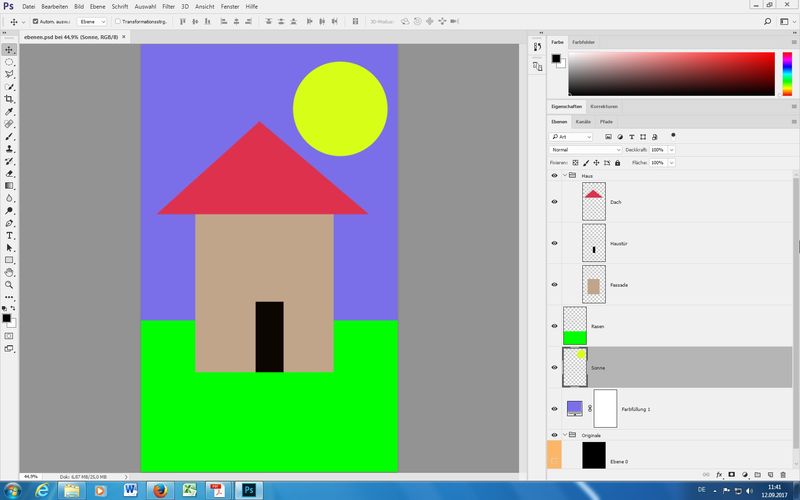Click the lock all icon in layers panel
Image resolution: width=800 pixels, height=500 pixels.
pos(617,162)
